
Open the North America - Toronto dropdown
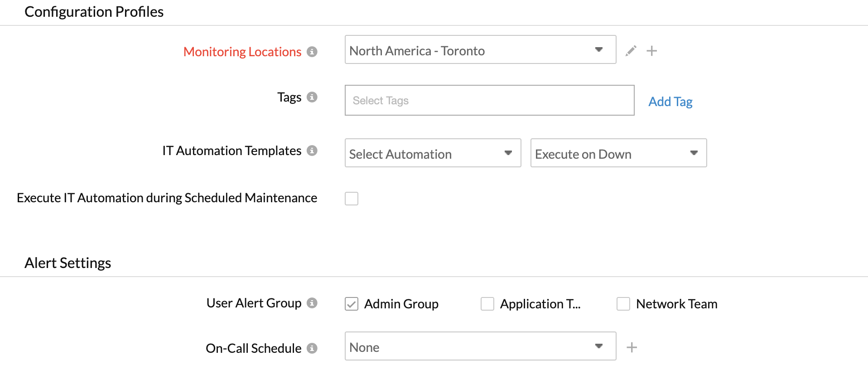480,50
